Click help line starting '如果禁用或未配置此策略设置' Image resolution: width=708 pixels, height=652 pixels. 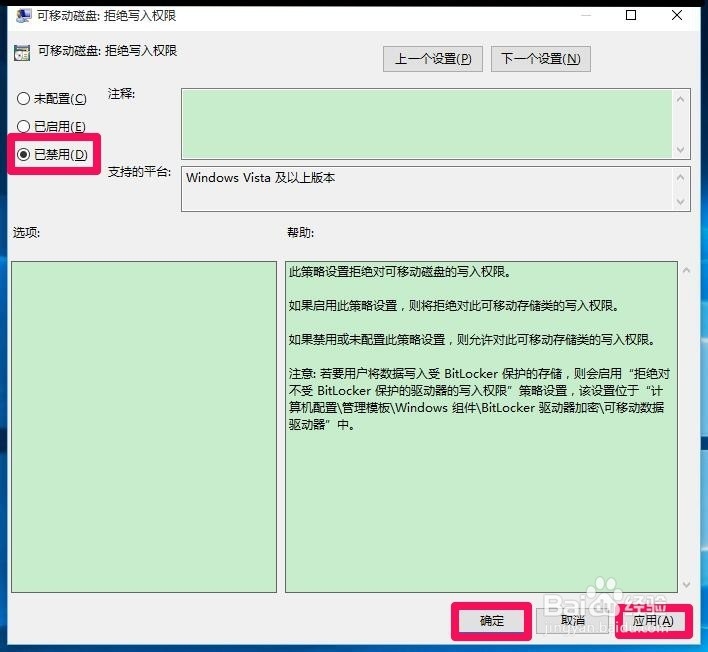pos(472,340)
